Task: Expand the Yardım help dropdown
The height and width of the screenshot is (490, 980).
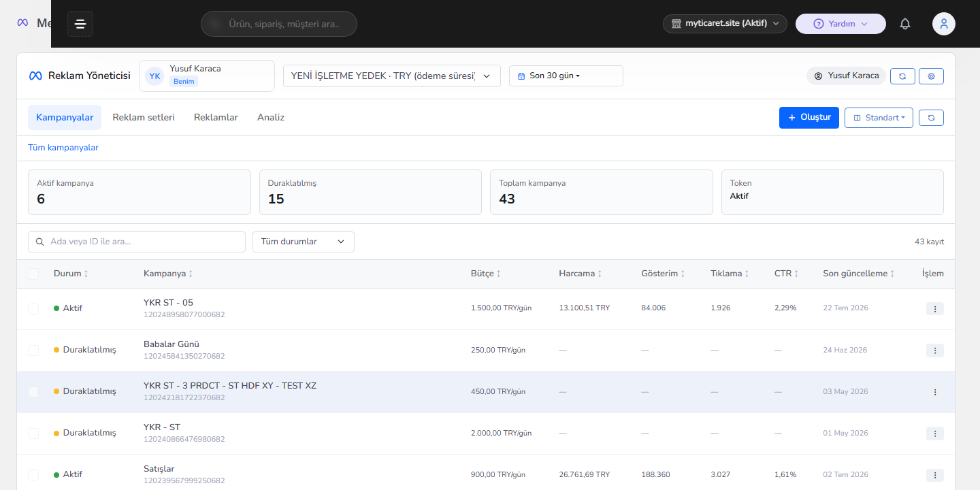Action: click(840, 24)
